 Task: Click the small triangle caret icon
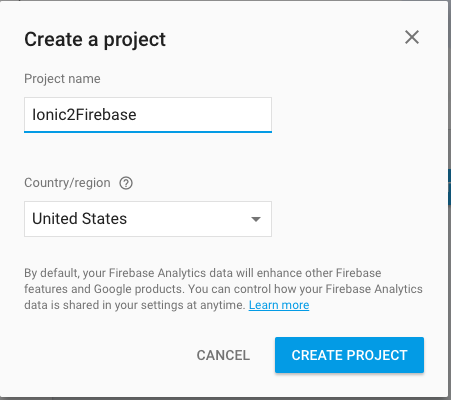256,219
